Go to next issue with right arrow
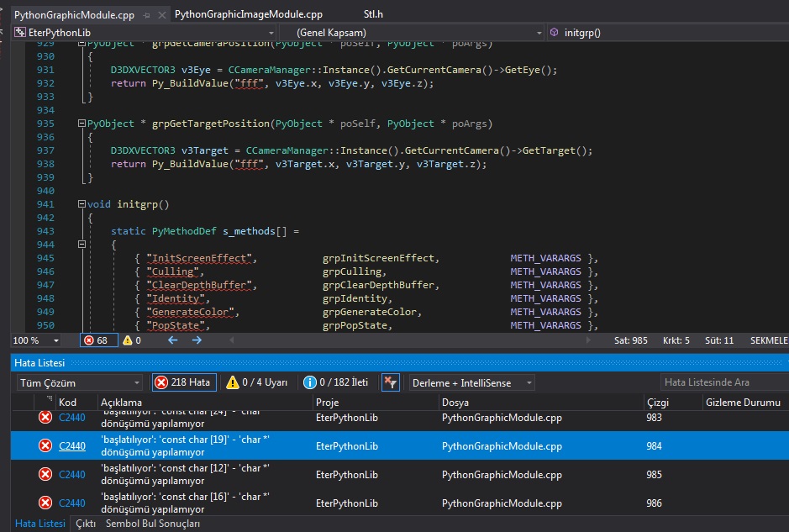The height and width of the screenshot is (532, 789). (x=197, y=340)
